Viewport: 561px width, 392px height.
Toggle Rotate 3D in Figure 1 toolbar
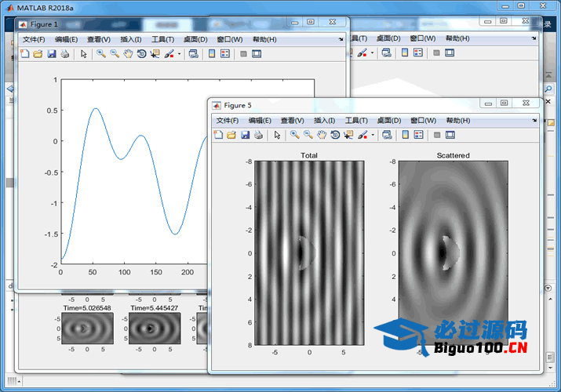pyautogui.click(x=141, y=54)
